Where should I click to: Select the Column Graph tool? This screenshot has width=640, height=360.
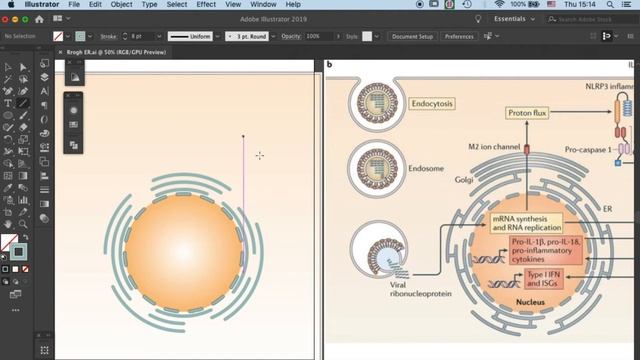23,200
